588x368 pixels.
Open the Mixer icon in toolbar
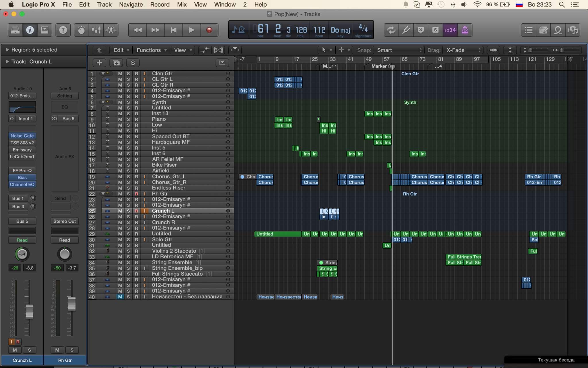coord(96,30)
